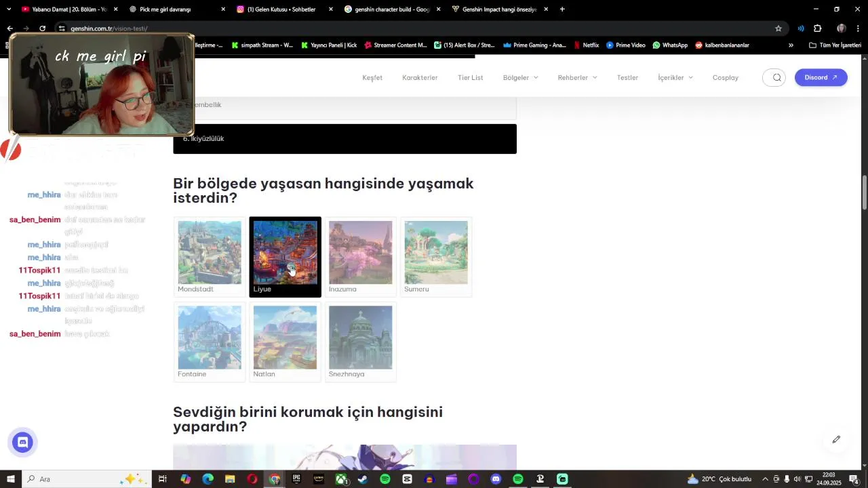This screenshot has height=488, width=868.
Task: Open 'Yayıncı Paneli | Kick' bookmark
Action: click(328, 45)
